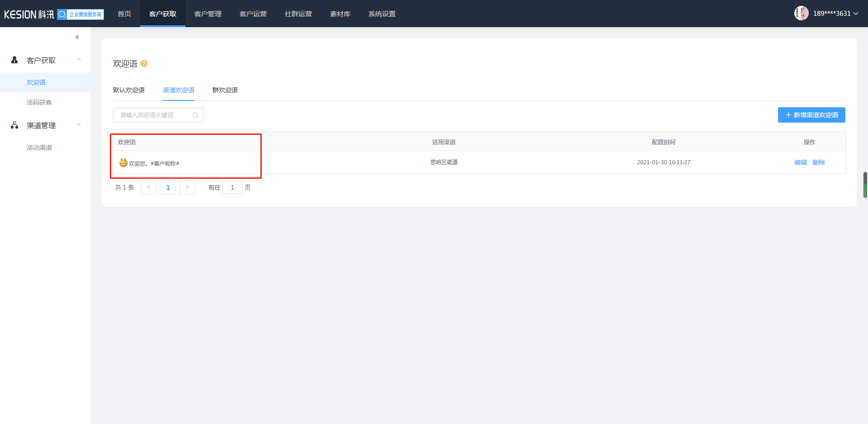Click the search magnifier icon
868x424 pixels.
tap(195, 115)
